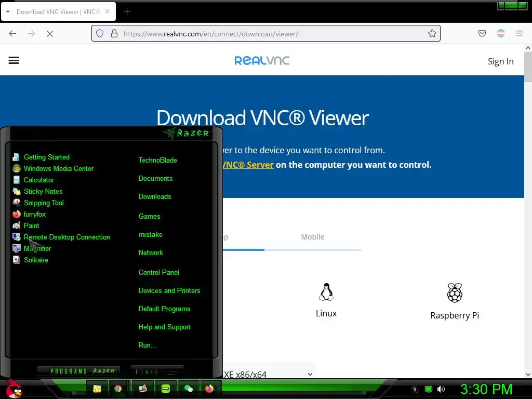The width and height of the screenshot is (532, 399).
Task: Start Solitaire
Action: (x=31, y=260)
